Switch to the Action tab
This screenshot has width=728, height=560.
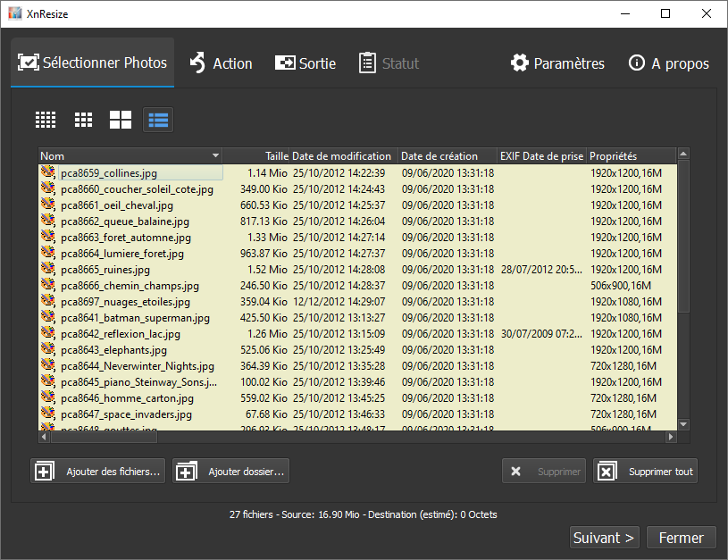(221, 63)
